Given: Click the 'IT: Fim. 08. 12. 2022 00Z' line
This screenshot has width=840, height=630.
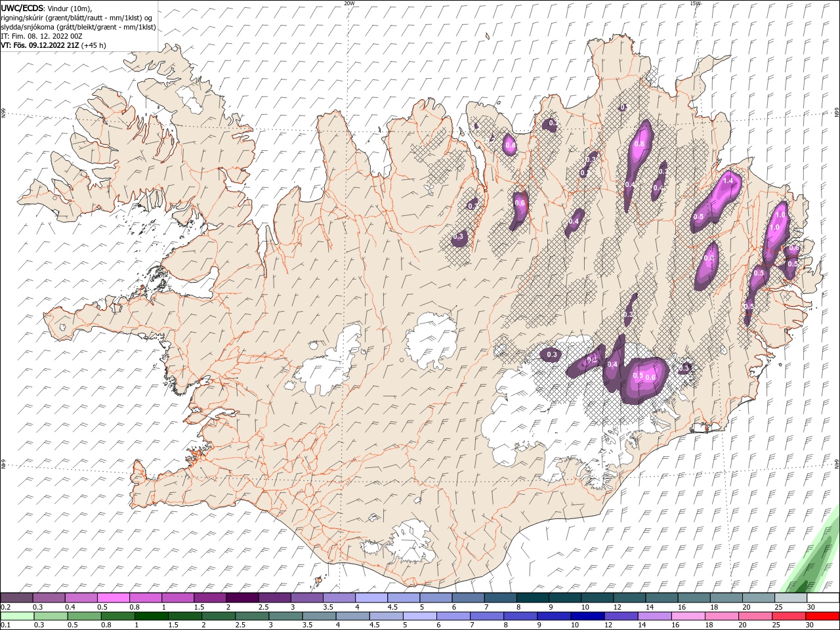Looking at the screenshot, I should [43, 36].
